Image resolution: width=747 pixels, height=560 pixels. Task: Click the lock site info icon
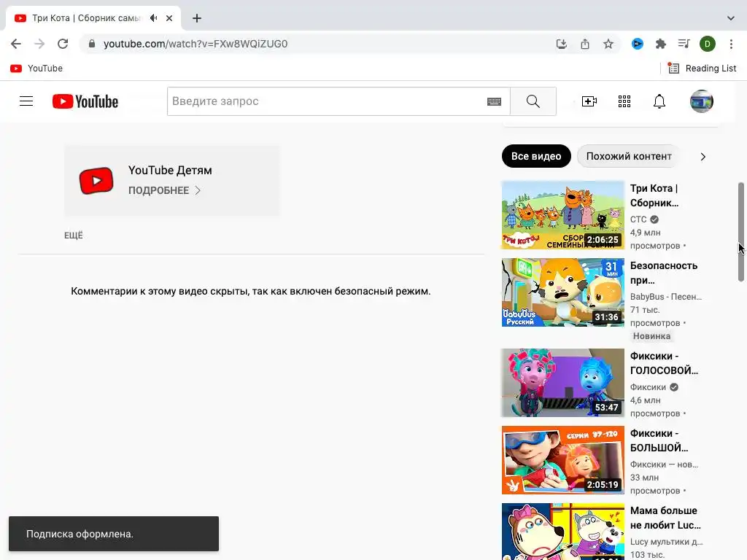point(92,44)
